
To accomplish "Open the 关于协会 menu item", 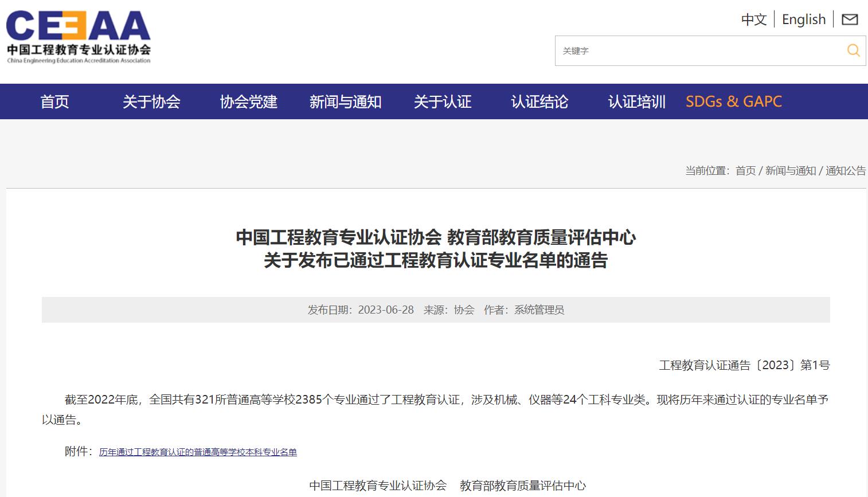I will click(x=151, y=101).
